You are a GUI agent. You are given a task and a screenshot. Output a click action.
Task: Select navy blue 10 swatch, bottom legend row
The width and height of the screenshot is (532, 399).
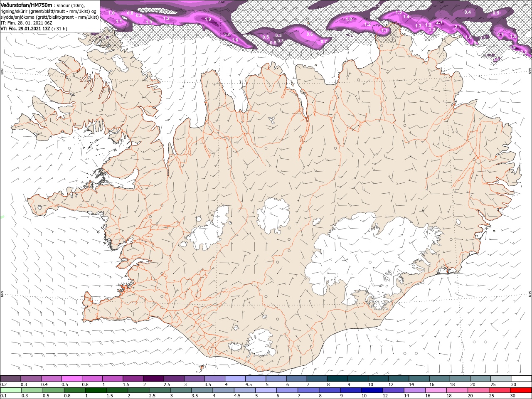(x=372, y=390)
